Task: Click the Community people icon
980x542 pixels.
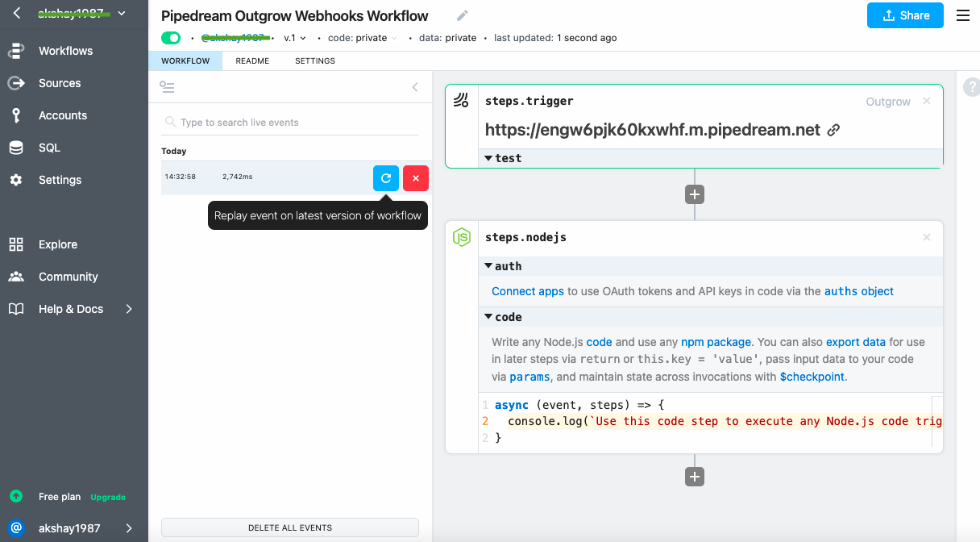Action: (x=16, y=277)
